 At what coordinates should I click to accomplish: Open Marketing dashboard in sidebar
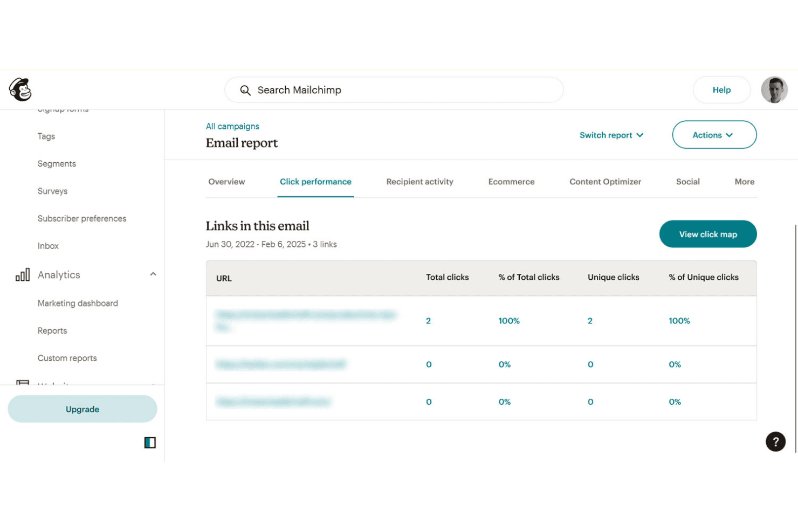78,303
